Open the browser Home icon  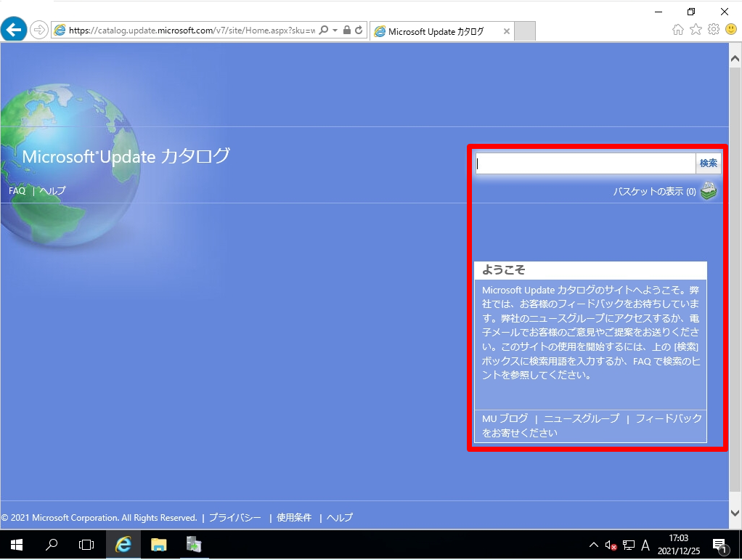677,29
